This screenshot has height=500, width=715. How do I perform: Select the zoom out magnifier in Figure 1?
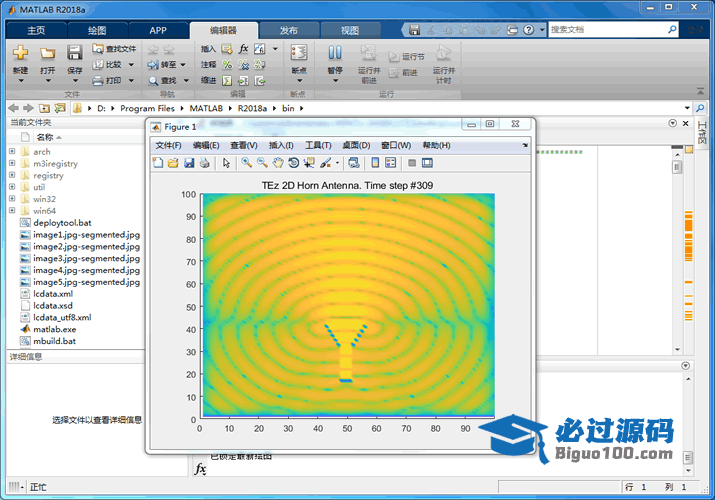[262, 163]
